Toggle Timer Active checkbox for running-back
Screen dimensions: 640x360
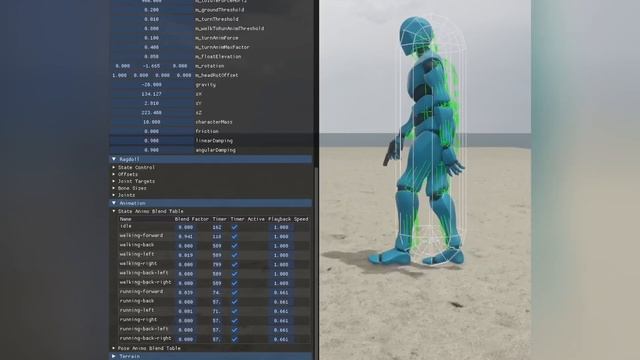pyautogui.click(x=235, y=302)
